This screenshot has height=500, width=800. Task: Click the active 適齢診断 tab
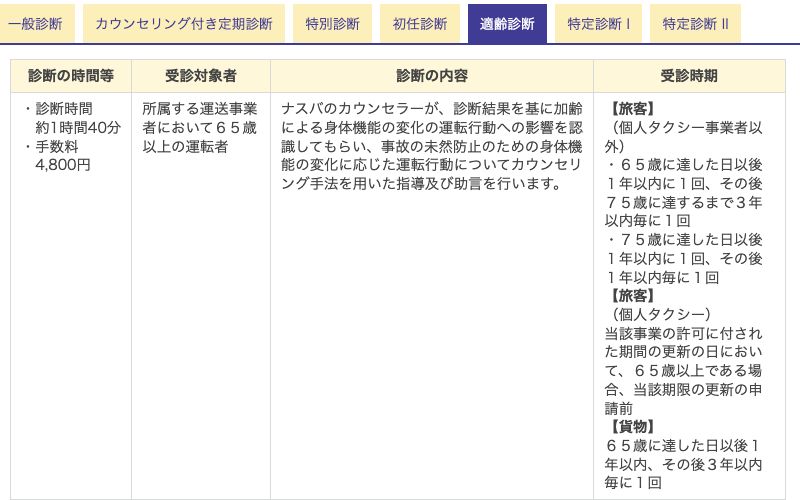point(507,23)
